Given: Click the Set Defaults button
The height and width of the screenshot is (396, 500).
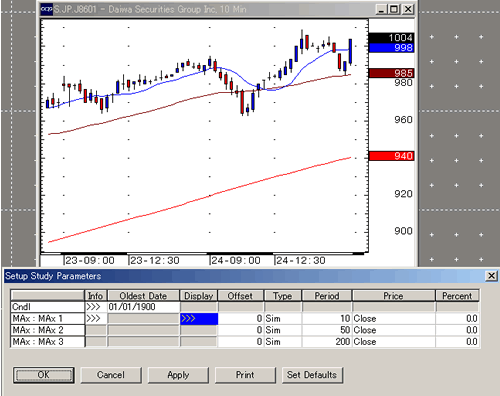Looking at the screenshot, I should pos(312,375).
